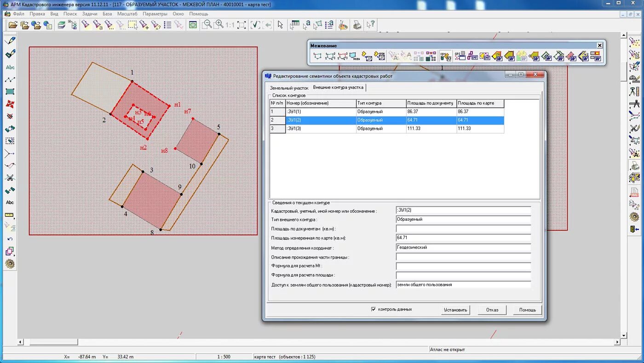Viewport: 644px width, 363px height.
Task: Click the cadastral number field containing :ЗУ1(2)
Action: tap(463, 210)
